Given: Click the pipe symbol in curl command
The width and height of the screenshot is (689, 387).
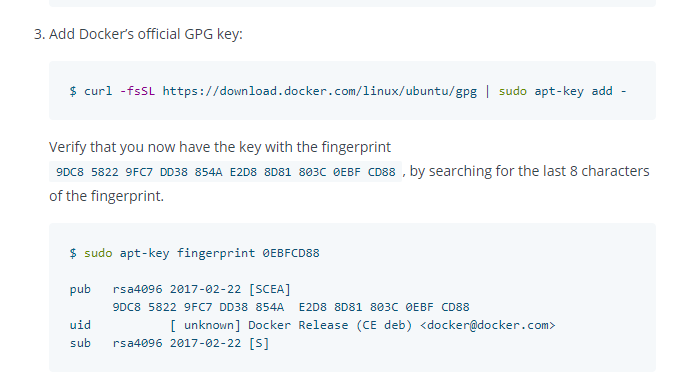Looking at the screenshot, I should click(487, 91).
